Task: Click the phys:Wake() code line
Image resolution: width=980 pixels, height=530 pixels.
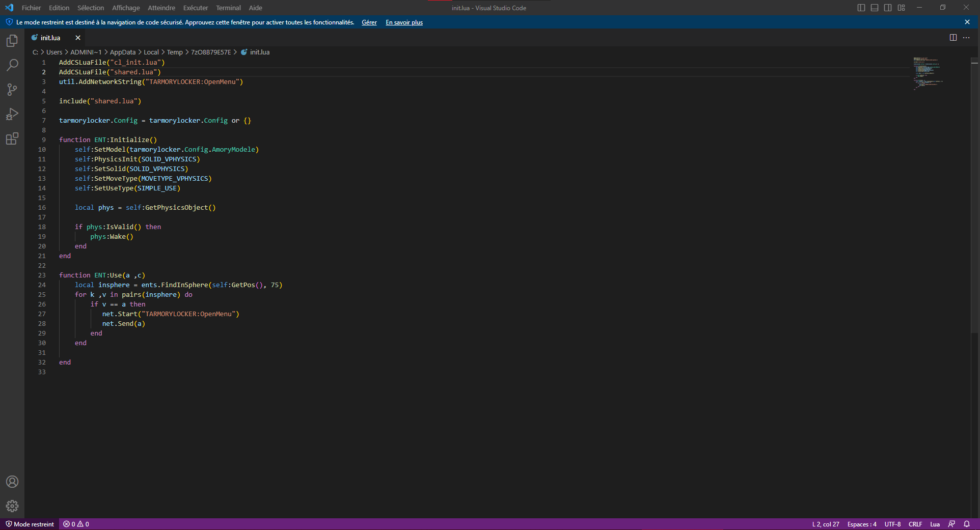Action: tap(112, 236)
